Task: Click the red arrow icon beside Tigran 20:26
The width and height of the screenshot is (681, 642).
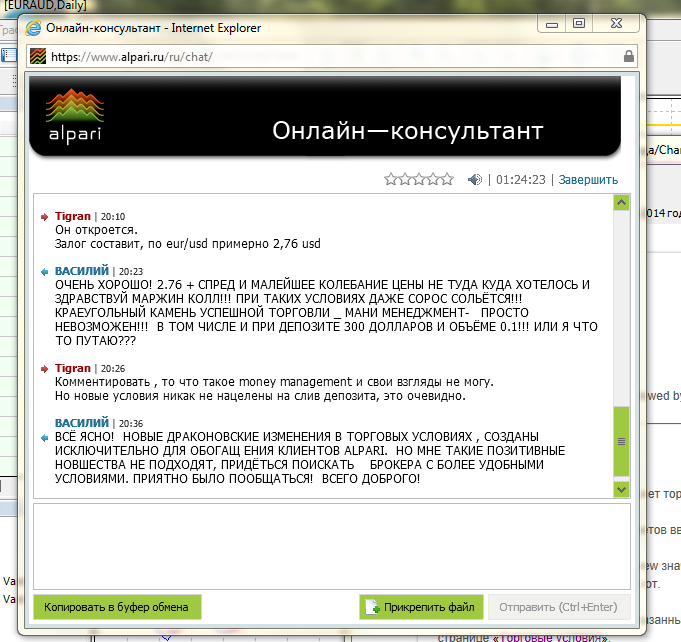Action: (x=44, y=369)
